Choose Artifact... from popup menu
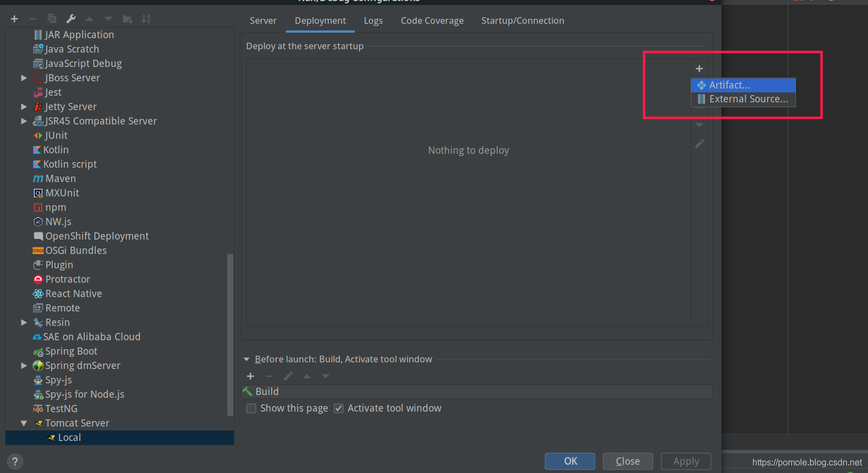 [743, 85]
